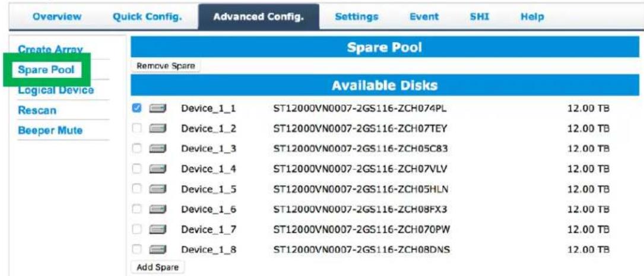This screenshot has width=644, height=276.
Task: Click the Device_1_4 name label
Action: click(209, 169)
